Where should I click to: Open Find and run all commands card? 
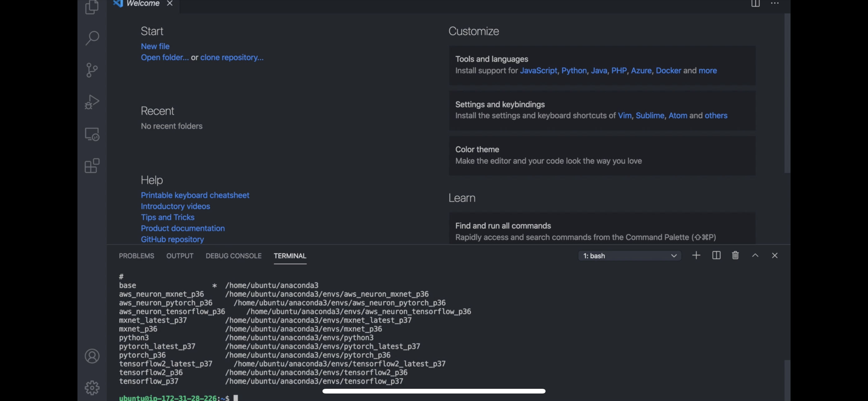pos(602,228)
